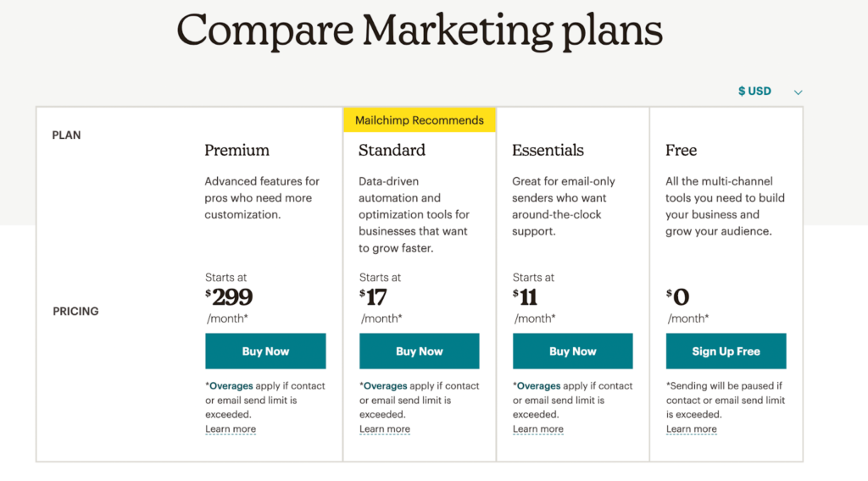Select the Free plan heading
Viewport: 868px width, 481px height.
(x=681, y=151)
